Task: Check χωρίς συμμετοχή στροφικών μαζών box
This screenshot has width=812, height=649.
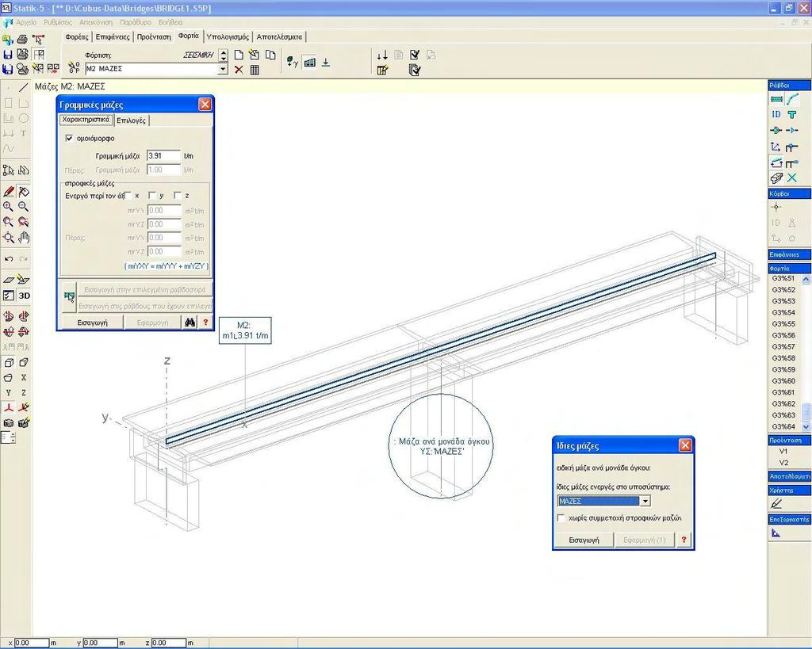Action: click(x=561, y=518)
